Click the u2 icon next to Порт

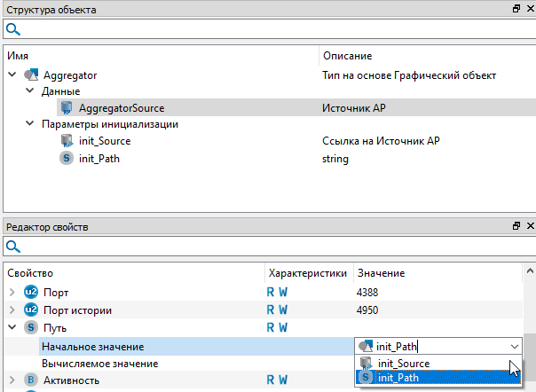click(32, 292)
